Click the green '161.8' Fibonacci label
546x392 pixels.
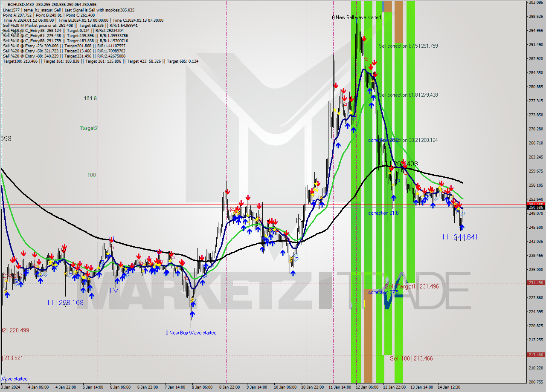point(90,98)
